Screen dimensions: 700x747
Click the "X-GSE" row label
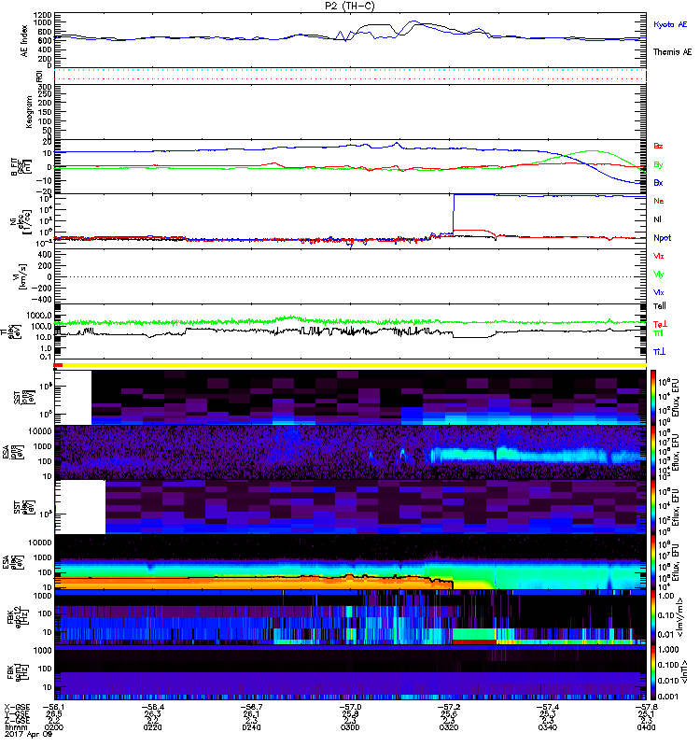(17, 708)
